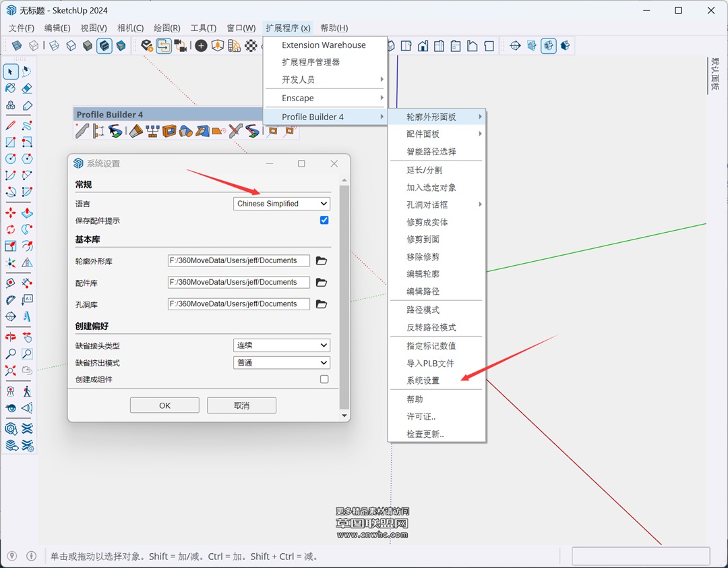Screen dimensions: 728x568
Task: Open 缺省挤出模式 dropdown
Action: click(x=282, y=362)
